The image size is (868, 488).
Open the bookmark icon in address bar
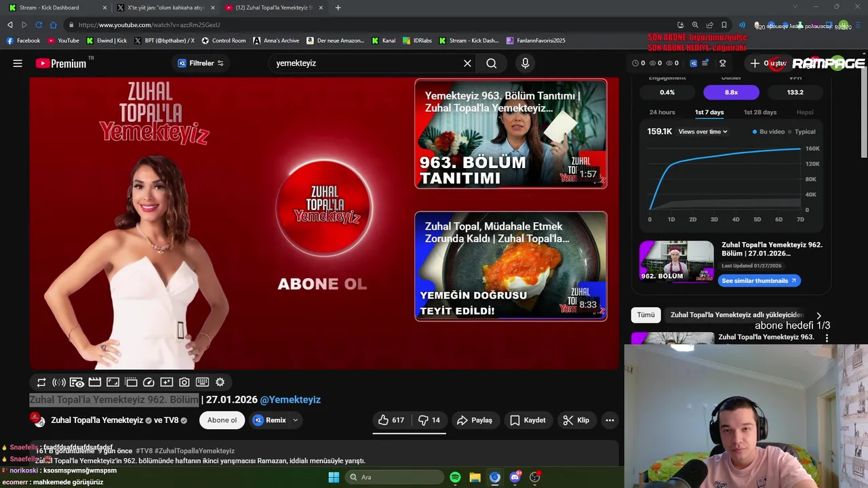[x=724, y=25]
